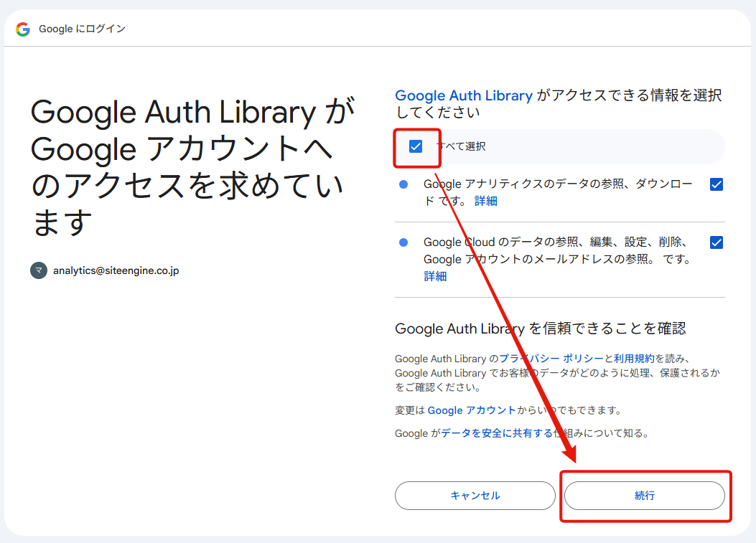Click the large Google アカウントへのアクセス heading
The height and width of the screenshot is (543, 756).
193,167
